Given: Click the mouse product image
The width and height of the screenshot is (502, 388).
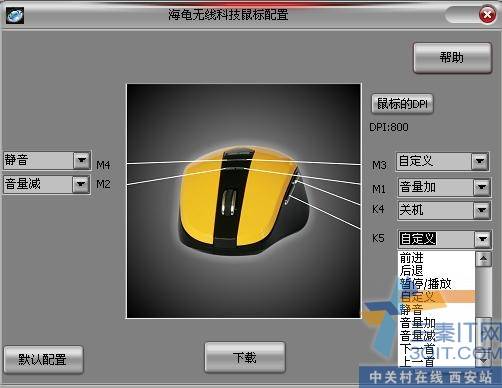Looking at the screenshot, I should coord(244,201).
